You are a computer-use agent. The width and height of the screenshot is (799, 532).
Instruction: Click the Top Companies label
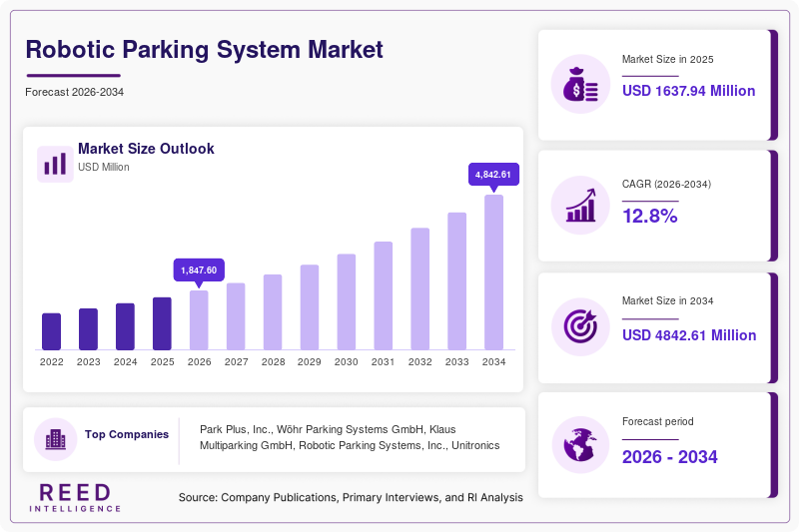point(127,434)
